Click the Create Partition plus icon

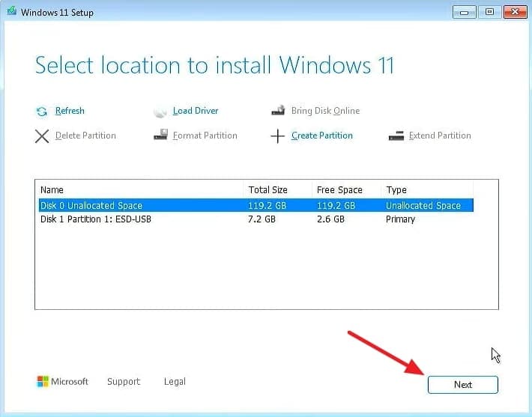click(x=277, y=136)
